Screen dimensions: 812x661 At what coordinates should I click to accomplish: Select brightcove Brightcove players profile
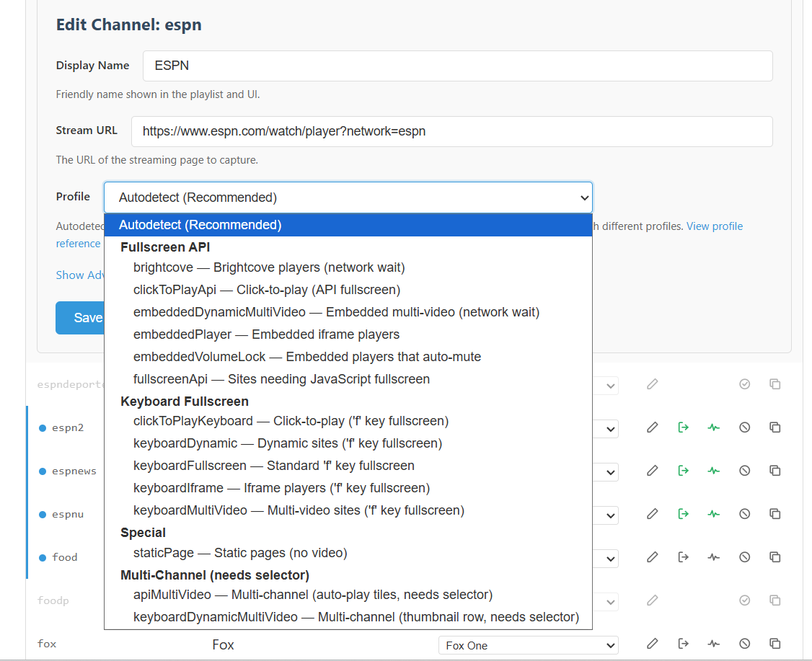[x=348, y=267]
